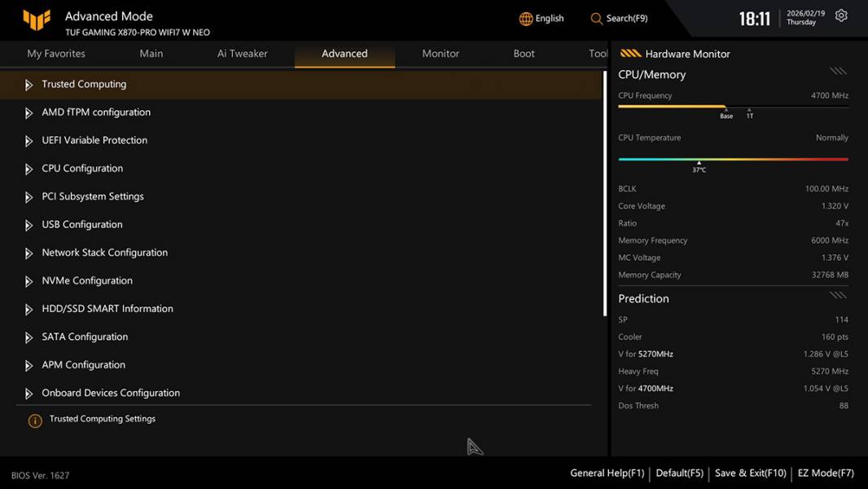Expand NVMe Configuration arrow
This screenshot has height=489, width=868.
[28, 281]
